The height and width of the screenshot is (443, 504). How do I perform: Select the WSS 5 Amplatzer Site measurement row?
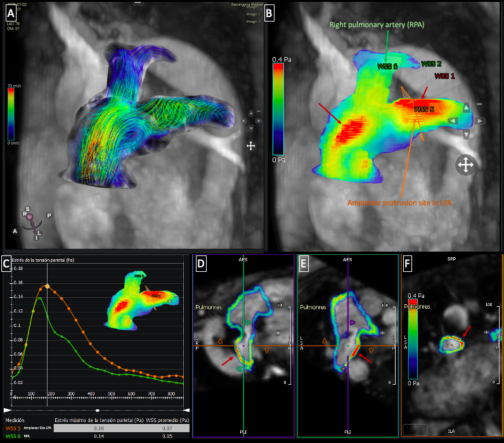pos(95,428)
